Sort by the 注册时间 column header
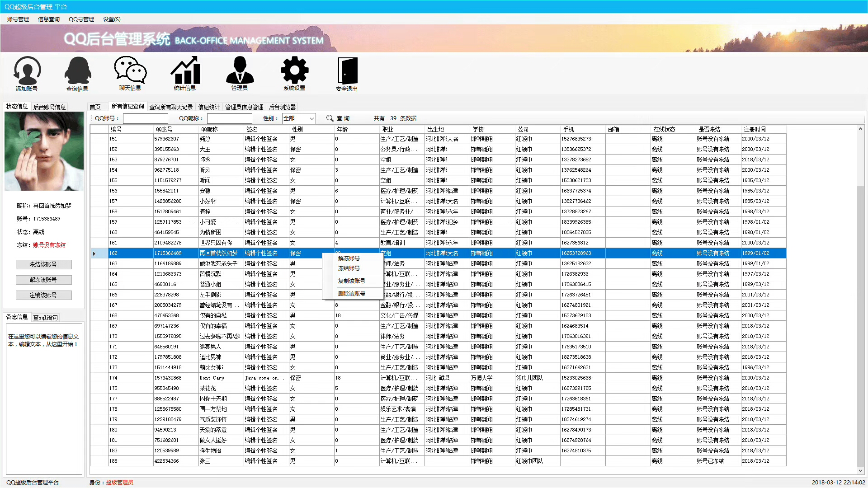Viewport: 868px width, 488px height. pos(764,129)
